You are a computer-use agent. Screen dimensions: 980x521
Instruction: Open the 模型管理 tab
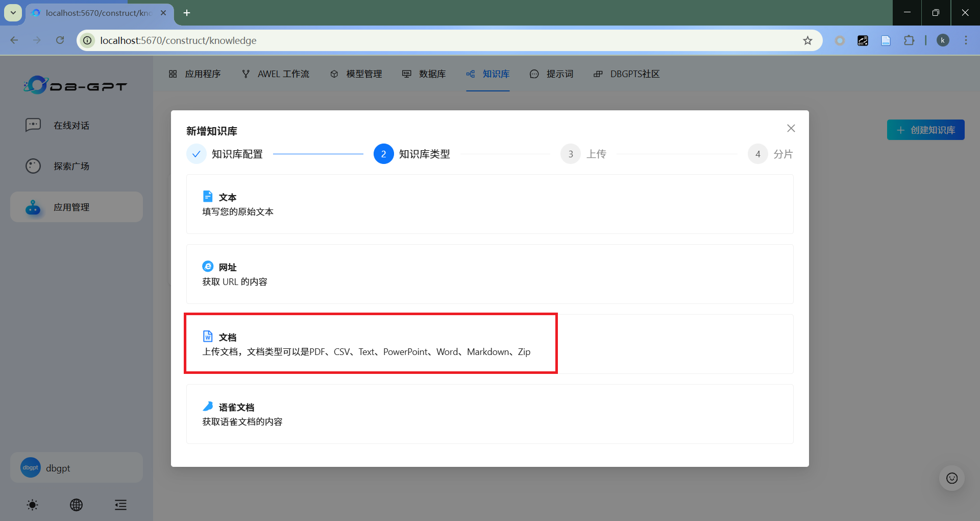tap(356, 74)
